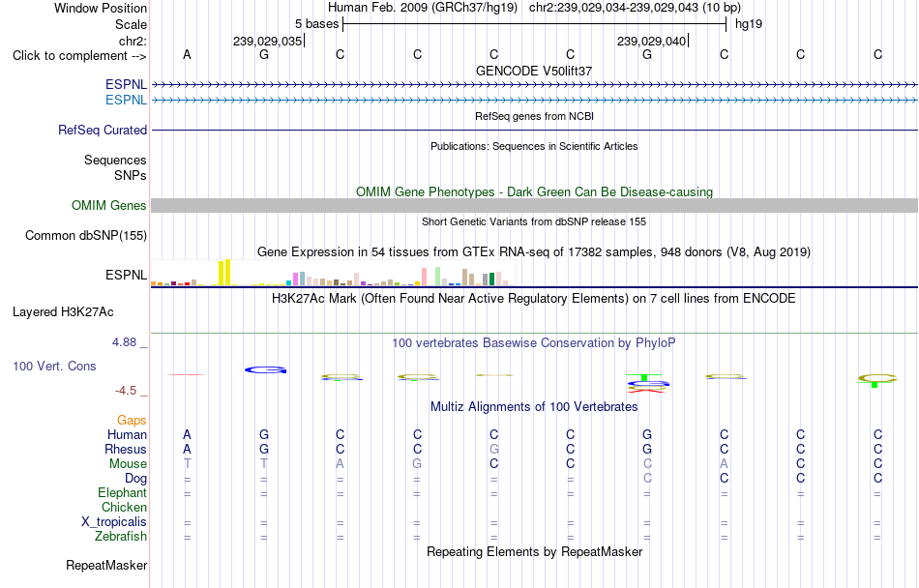Open the 'RefSeq genes from NCBI' track title
919x588 pixels.
pos(534,116)
